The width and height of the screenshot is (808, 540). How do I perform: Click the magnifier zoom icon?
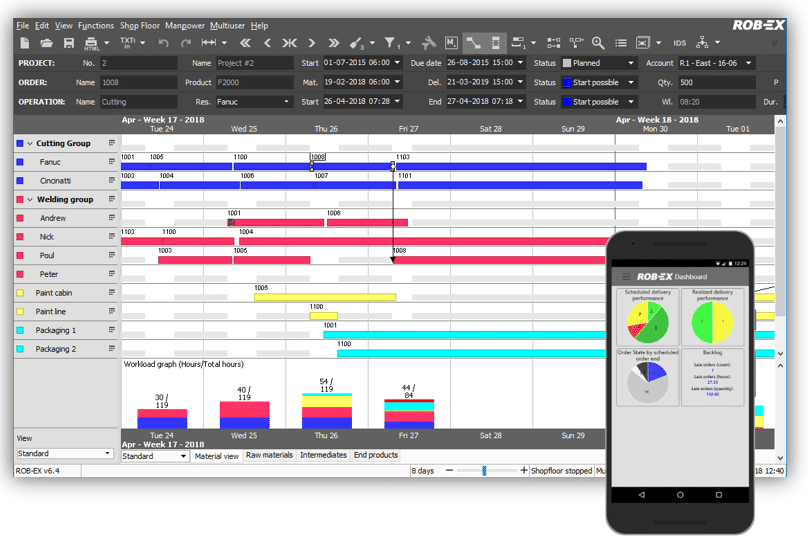(598, 43)
